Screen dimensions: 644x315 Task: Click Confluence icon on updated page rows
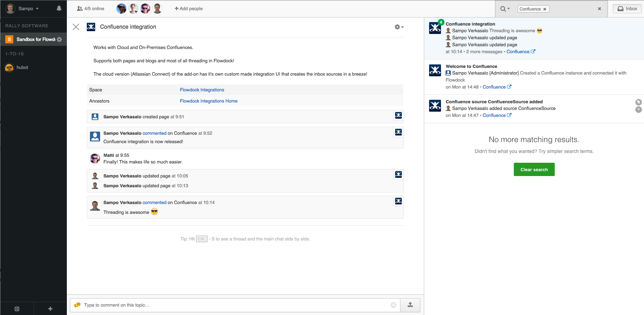click(398, 175)
